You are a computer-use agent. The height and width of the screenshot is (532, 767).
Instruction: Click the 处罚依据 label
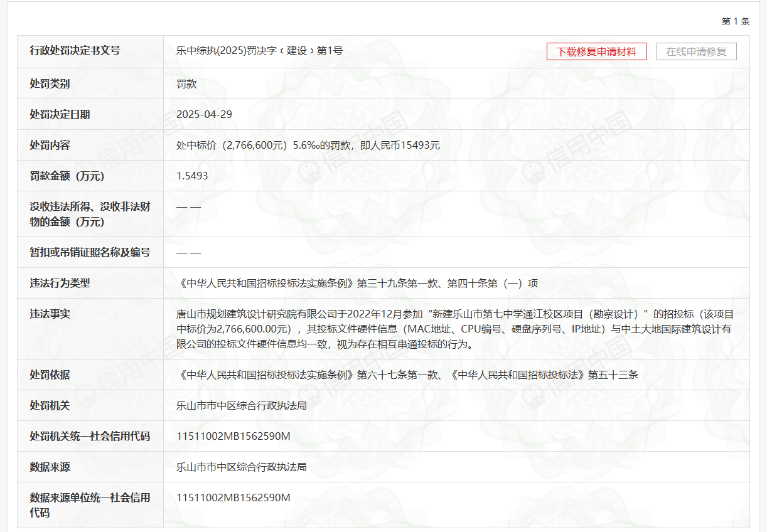[50, 375]
